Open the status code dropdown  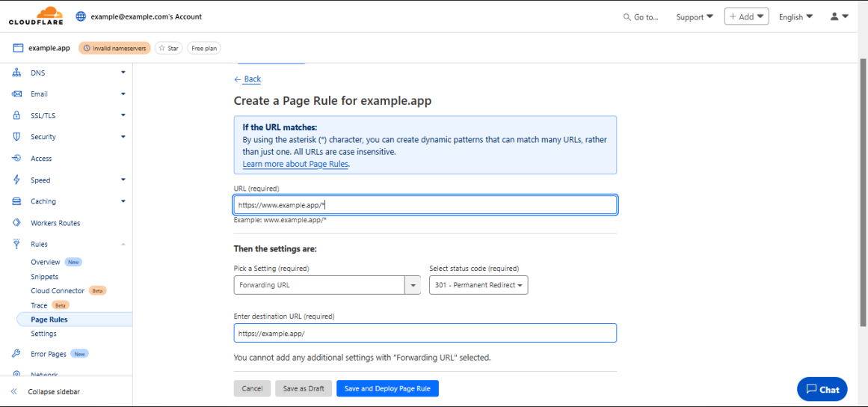(x=478, y=285)
